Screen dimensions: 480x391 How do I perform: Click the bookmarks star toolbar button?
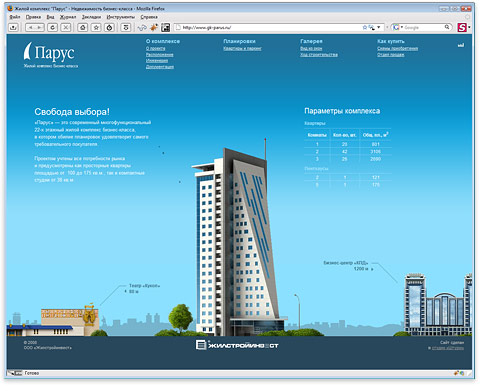coord(96,28)
